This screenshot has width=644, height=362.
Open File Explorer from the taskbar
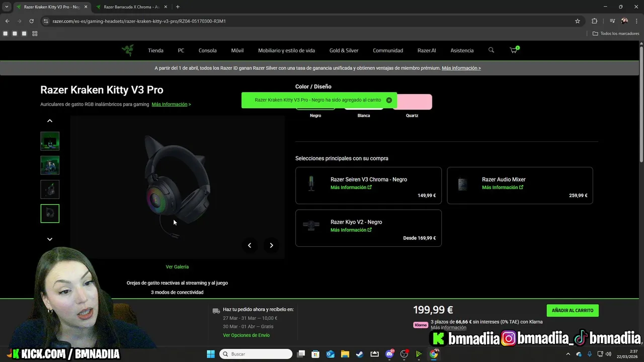(x=345, y=354)
